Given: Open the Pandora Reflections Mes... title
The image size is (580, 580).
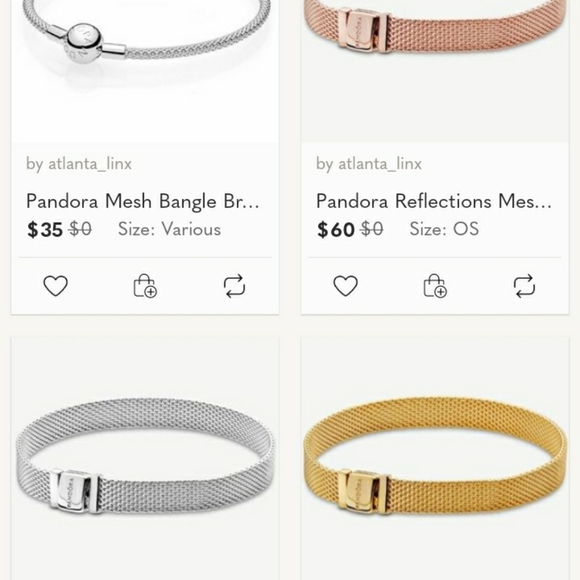Looking at the screenshot, I should [434, 202].
